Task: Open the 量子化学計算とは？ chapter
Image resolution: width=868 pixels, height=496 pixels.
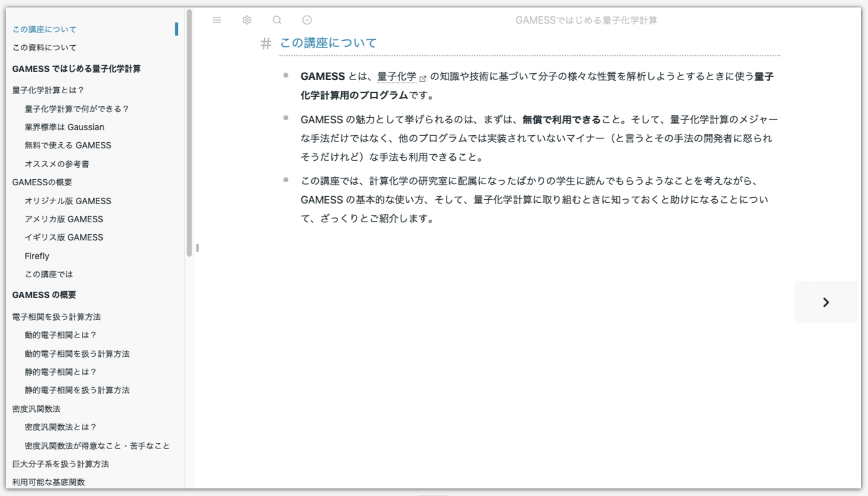Action: pos(48,90)
